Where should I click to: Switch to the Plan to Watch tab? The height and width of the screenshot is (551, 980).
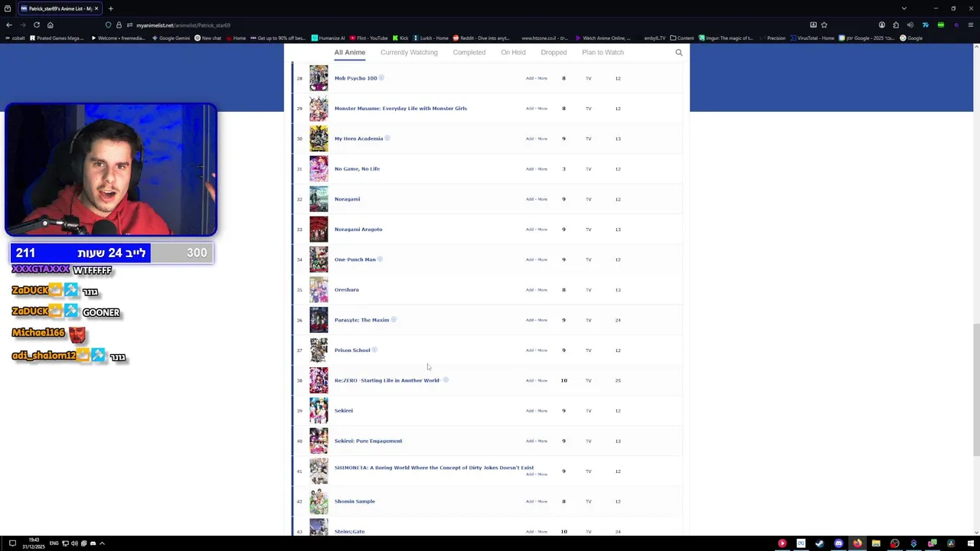pyautogui.click(x=603, y=53)
